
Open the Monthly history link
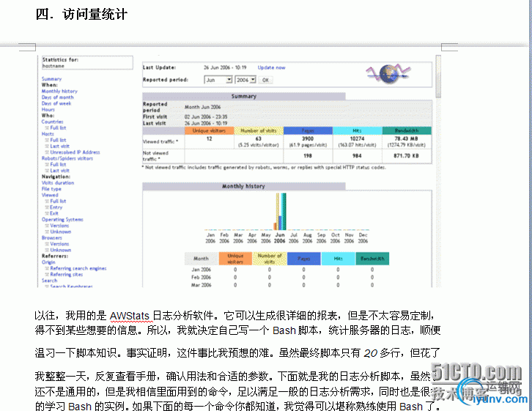[59, 91]
